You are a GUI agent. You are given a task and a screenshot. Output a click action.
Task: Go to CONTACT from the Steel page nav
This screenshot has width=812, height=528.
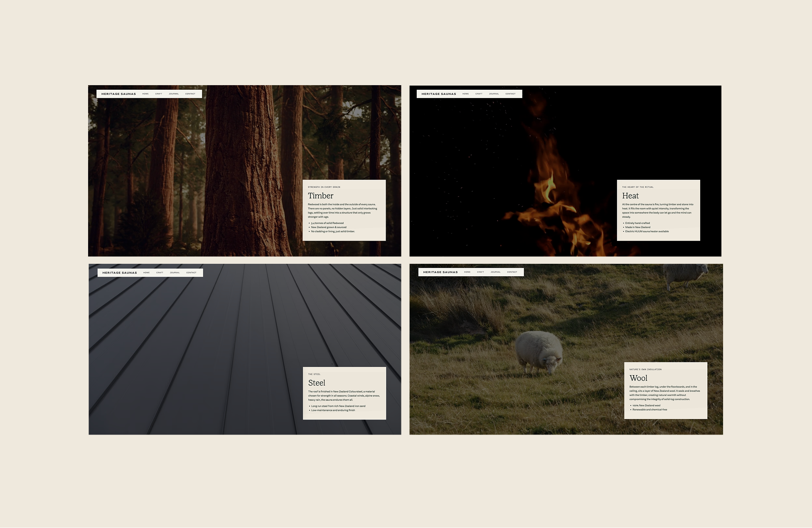pos(191,273)
